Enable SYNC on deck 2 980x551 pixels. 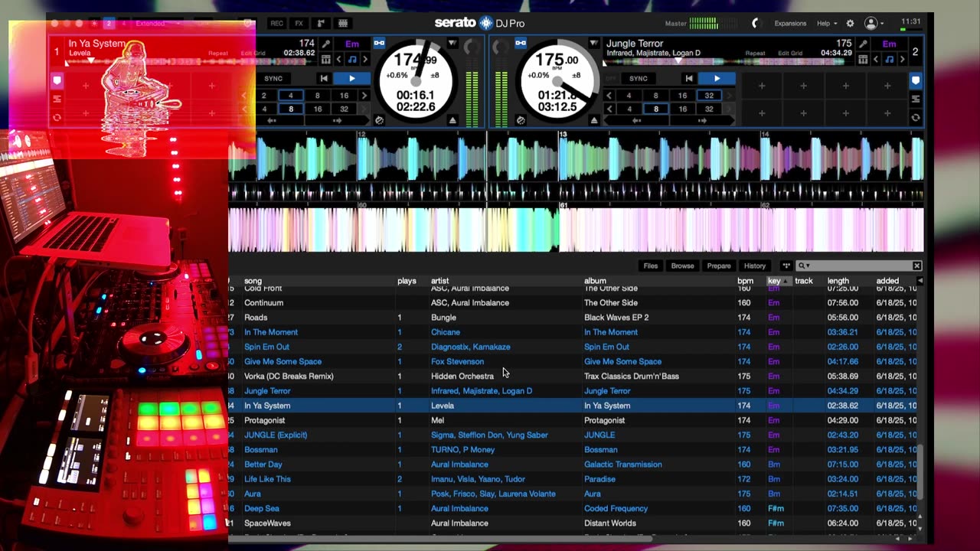(x=638, y=78)
